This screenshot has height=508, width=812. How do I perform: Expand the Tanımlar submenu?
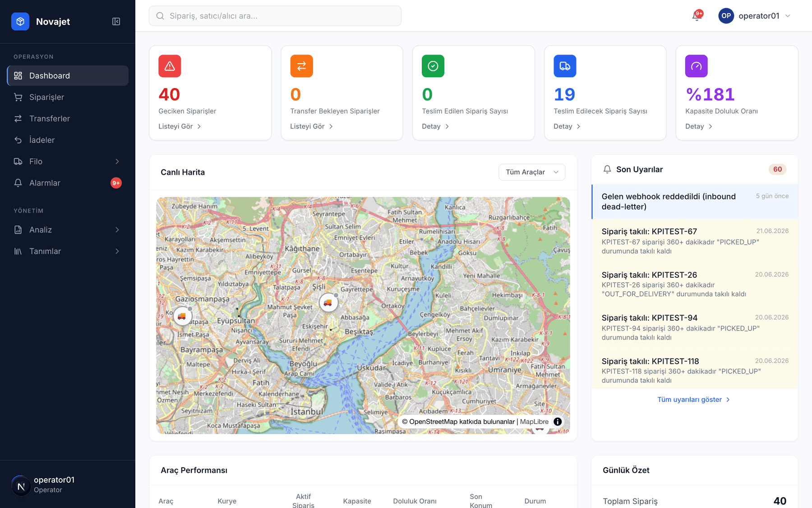coord(117,251)
